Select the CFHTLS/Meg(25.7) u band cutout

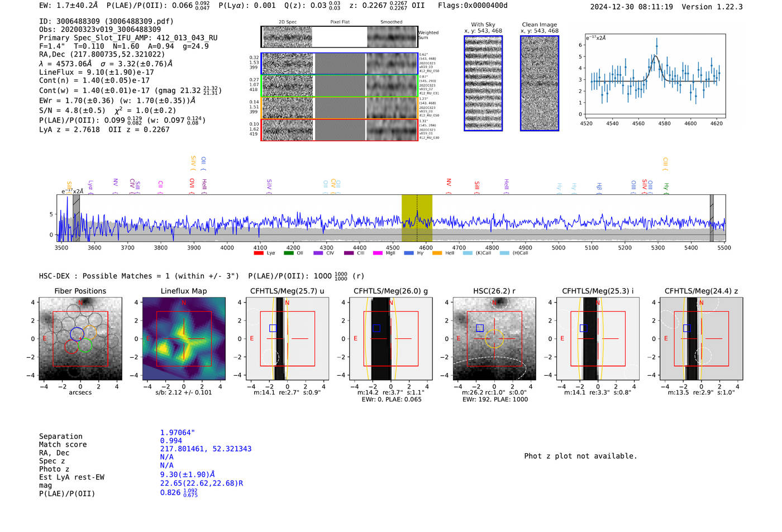(x=287, y=339)
